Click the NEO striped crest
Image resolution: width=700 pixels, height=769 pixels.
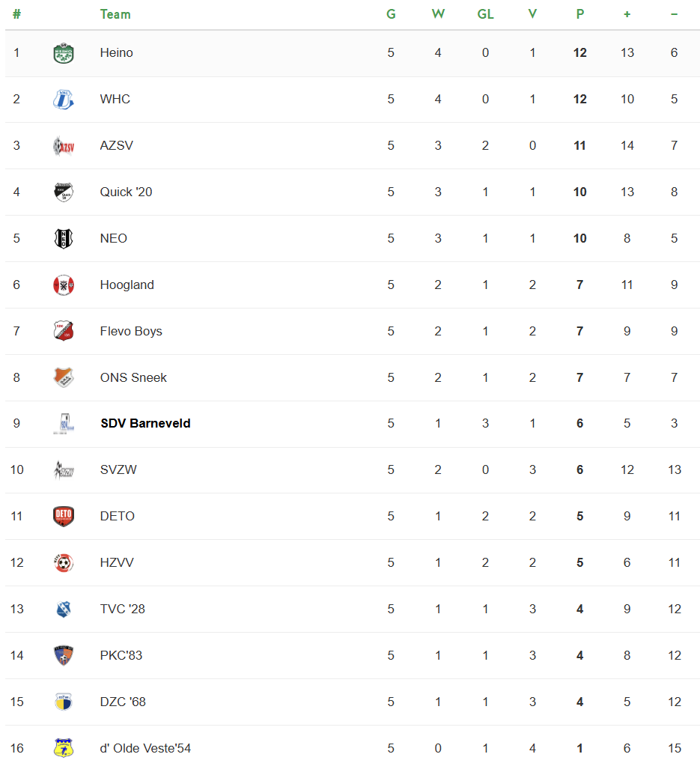(64, 239)
